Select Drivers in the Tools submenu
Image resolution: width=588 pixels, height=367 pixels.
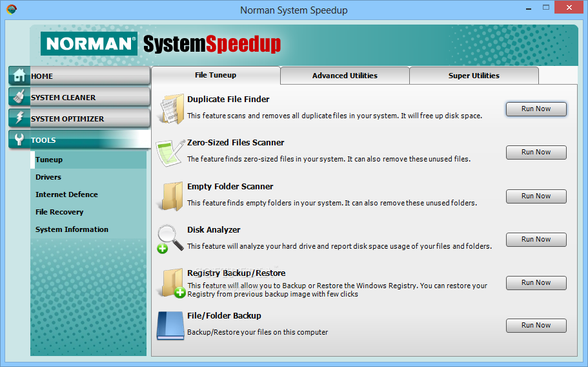(88, 177)
